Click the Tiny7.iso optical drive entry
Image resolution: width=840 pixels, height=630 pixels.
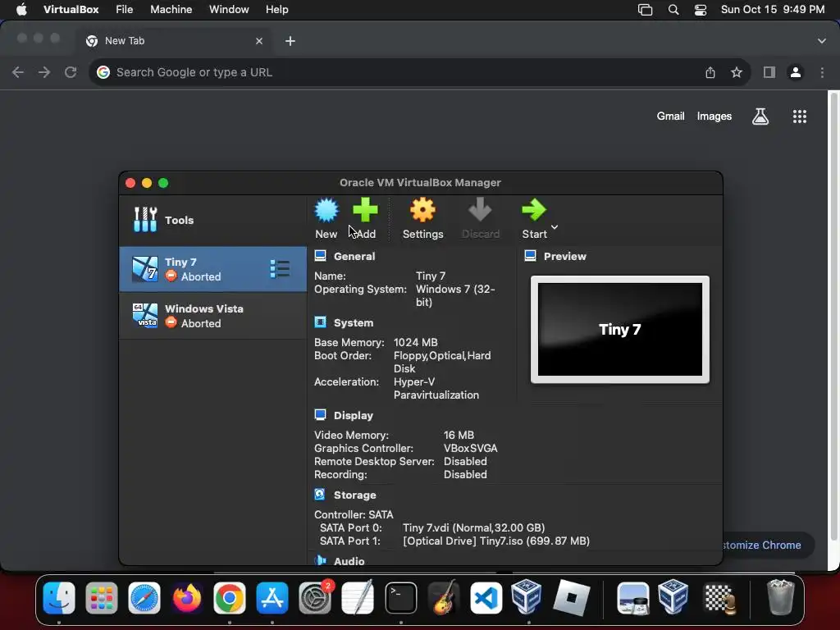point(496,541)
